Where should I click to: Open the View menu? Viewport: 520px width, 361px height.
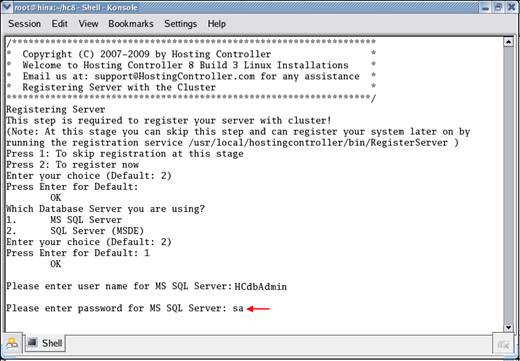coord(88,24)
